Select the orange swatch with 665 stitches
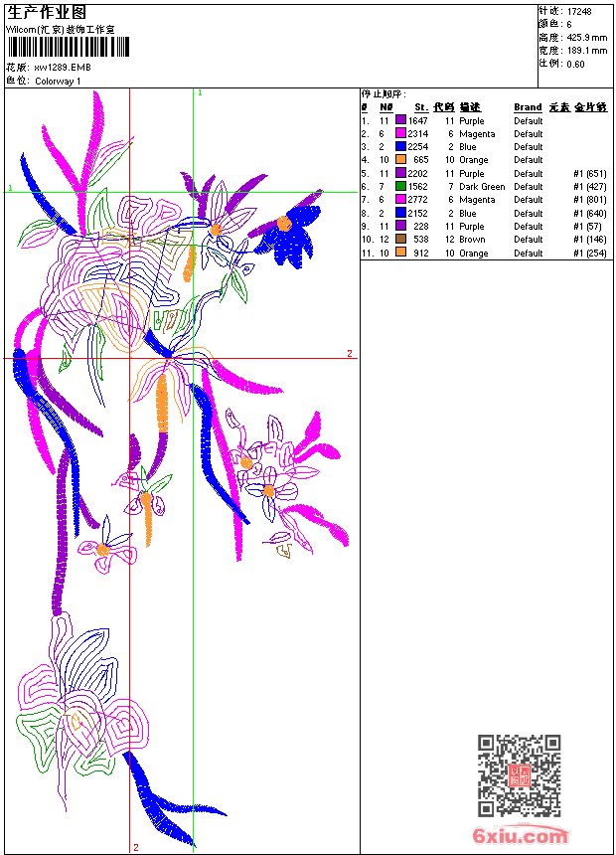The height and width of the screenshot is (855, 616). click(401, 160)
